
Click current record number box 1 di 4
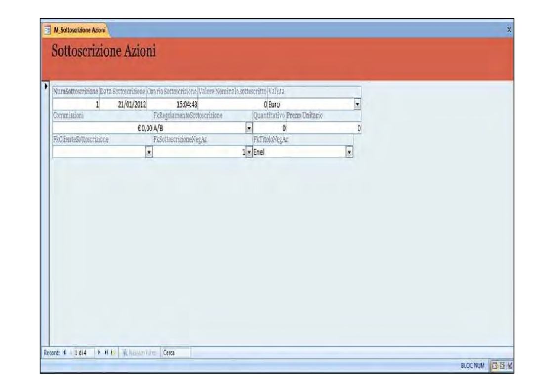click(x=84, y=353)
